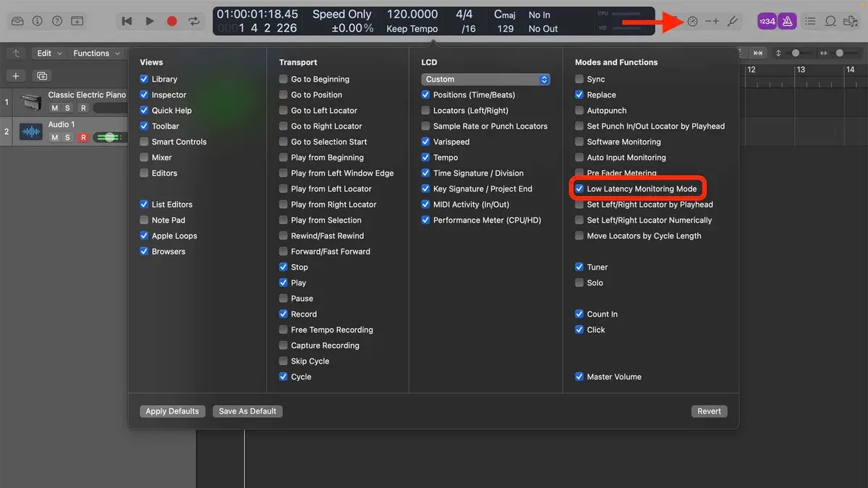The width and height of the screenshot is (868, 488).
Task: Click the Save As Default button
Action: 247,411
